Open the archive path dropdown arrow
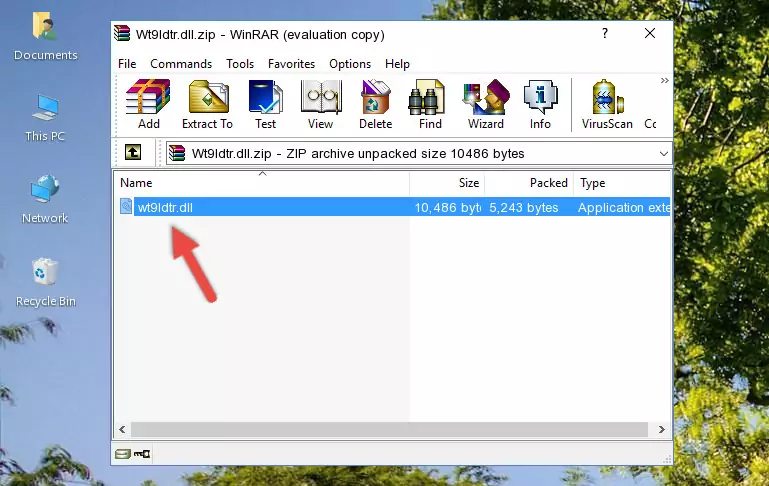Image resolution: width=769 pixels, height=486 pixels. coord(664,153)
